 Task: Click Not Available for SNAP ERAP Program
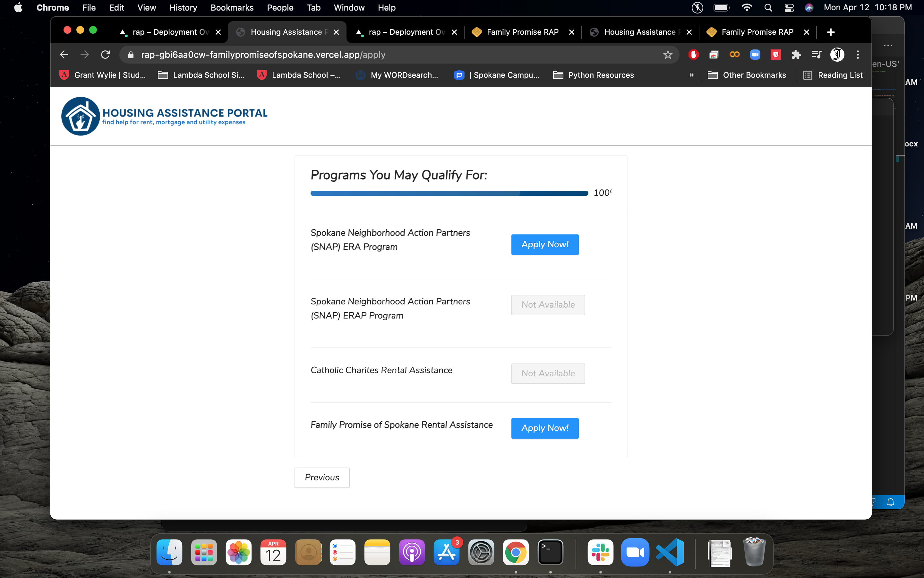point(548,305)
